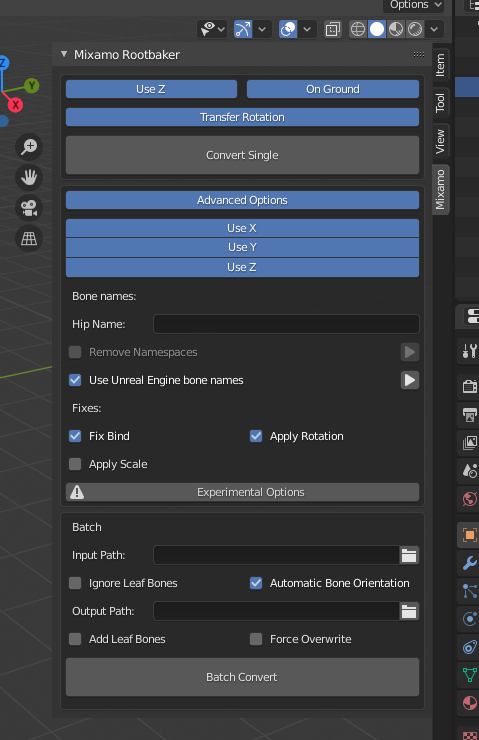Select the Mixamo sidebar tab
The image size is (479, 740).
(440, 190)
